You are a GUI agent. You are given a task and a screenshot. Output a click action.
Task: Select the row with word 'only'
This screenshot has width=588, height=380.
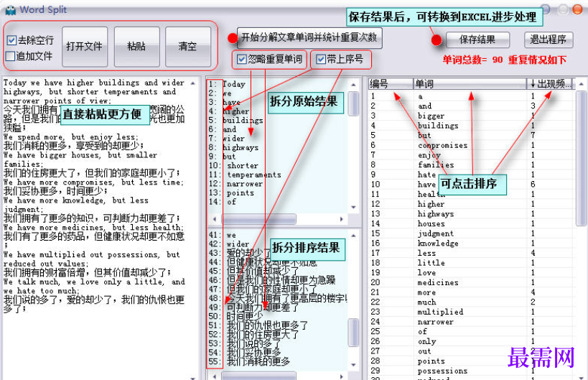471,341
